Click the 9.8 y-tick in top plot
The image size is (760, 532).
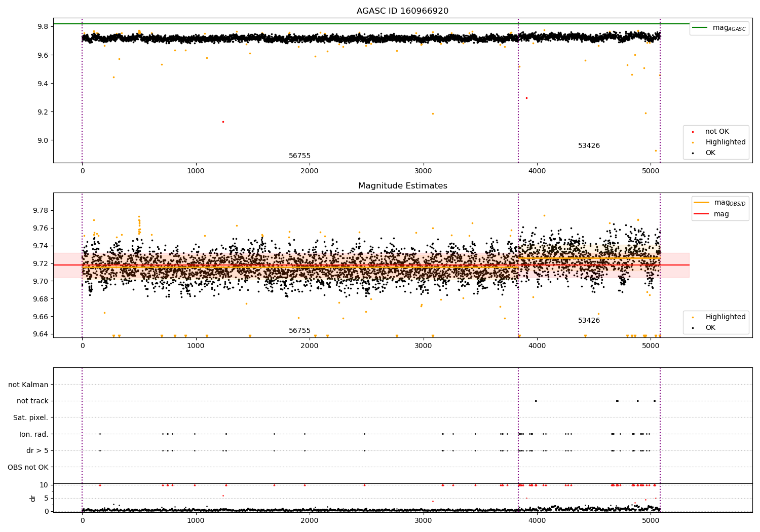43,26
